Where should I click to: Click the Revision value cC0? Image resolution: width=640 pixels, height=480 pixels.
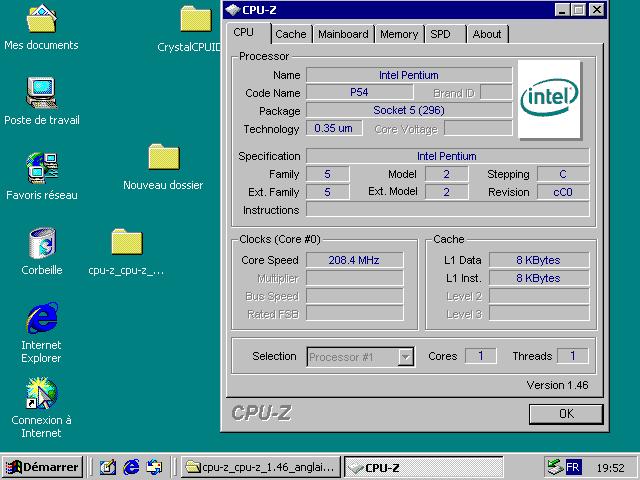point(563,192)
